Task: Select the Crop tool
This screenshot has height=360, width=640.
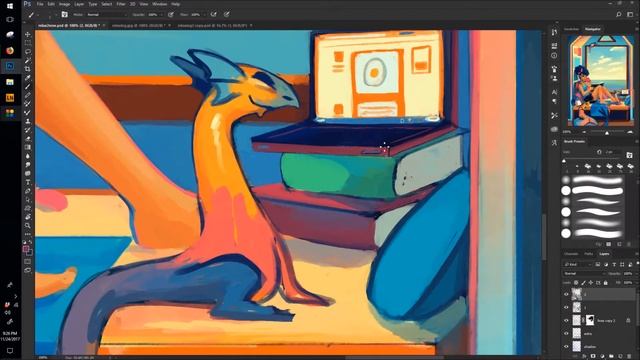Action: click(27, 69)
